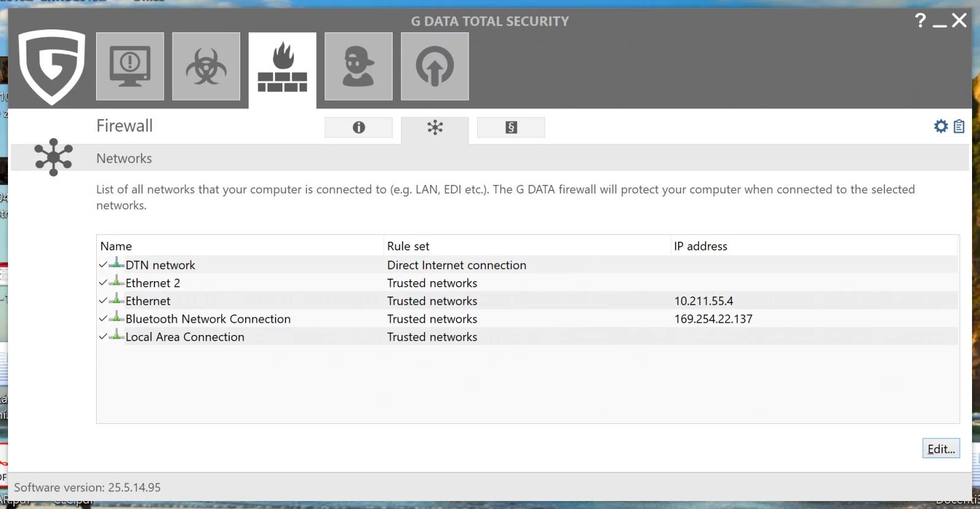Open the Backup upload arrow tab

click(x=435, y=66)
